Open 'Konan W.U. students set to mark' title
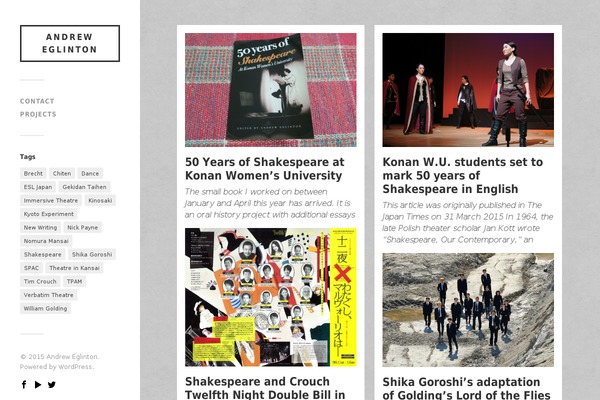This screenshot has width=600, height=400. [463, 175]
